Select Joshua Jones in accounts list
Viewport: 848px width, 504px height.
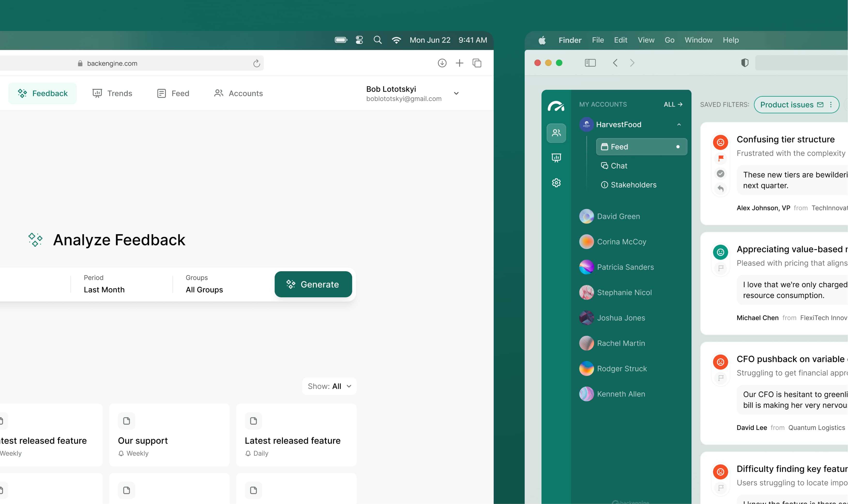tap(612, 318)
